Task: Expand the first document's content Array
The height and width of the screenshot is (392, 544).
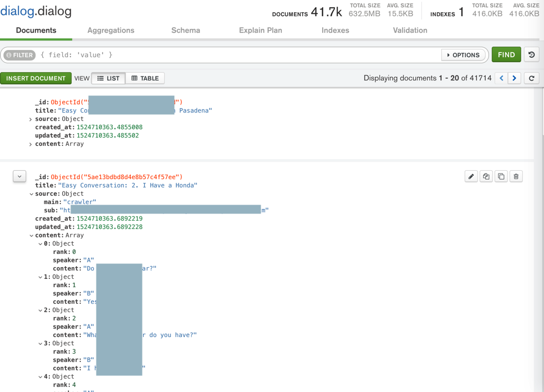Action: 30,144
